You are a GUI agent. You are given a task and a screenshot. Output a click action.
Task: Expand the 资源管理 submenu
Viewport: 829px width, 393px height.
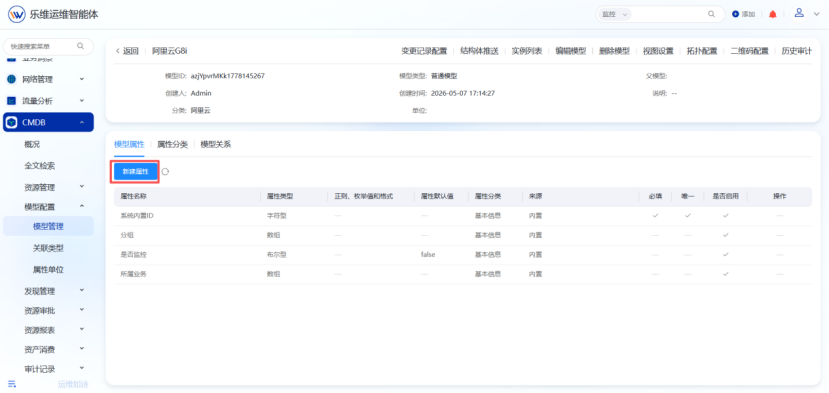tap(82, 186)
